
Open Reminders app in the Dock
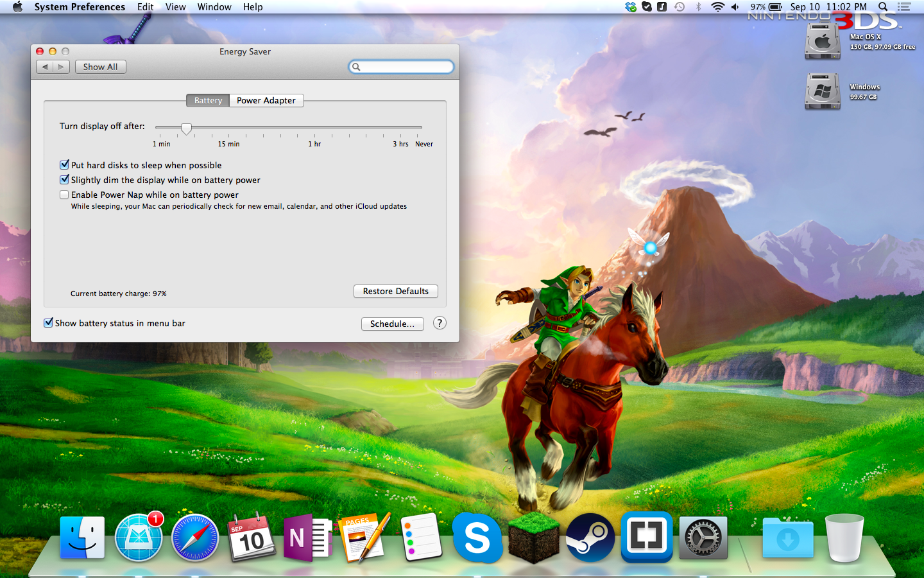coord(421,538)
